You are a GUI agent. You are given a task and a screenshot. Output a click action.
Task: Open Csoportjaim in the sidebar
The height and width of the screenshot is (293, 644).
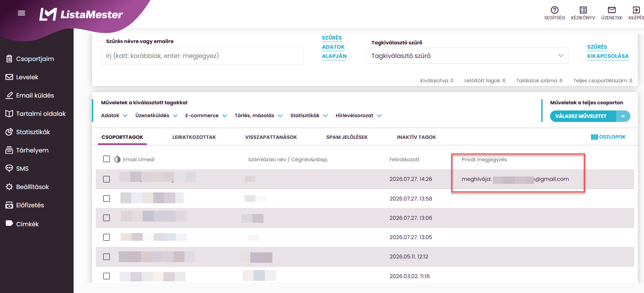click(35, 59)
